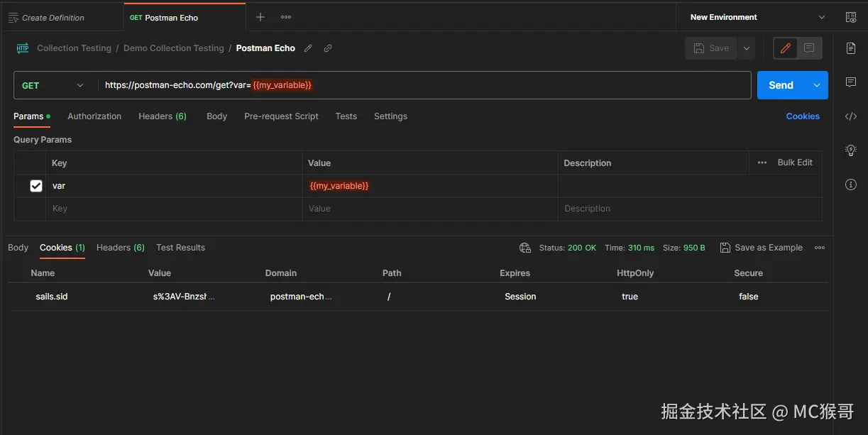Click the Send button
Viewport: 868px width, 435px height.
pyautogui.click(x=781, y=85)
